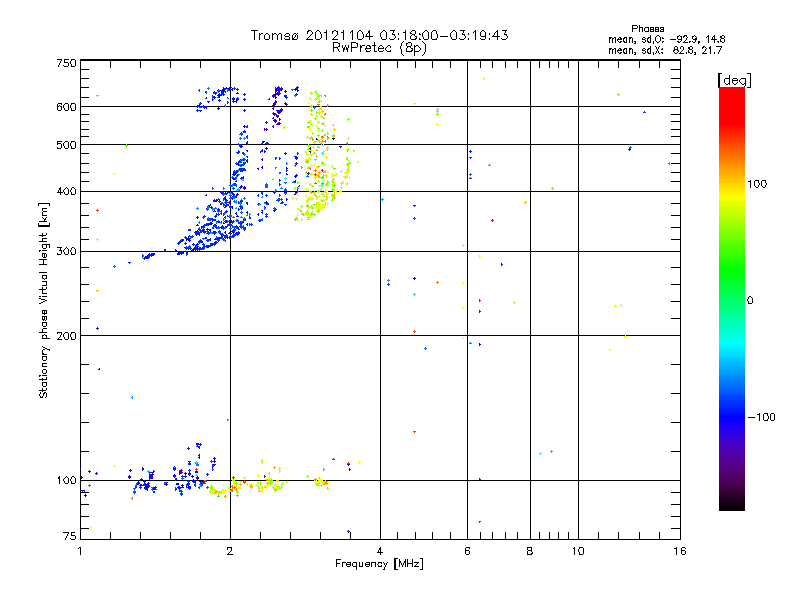The image size is (800, 600).
Task: Click the x-axis tick value '6'
Action: (x=467, y=551)
